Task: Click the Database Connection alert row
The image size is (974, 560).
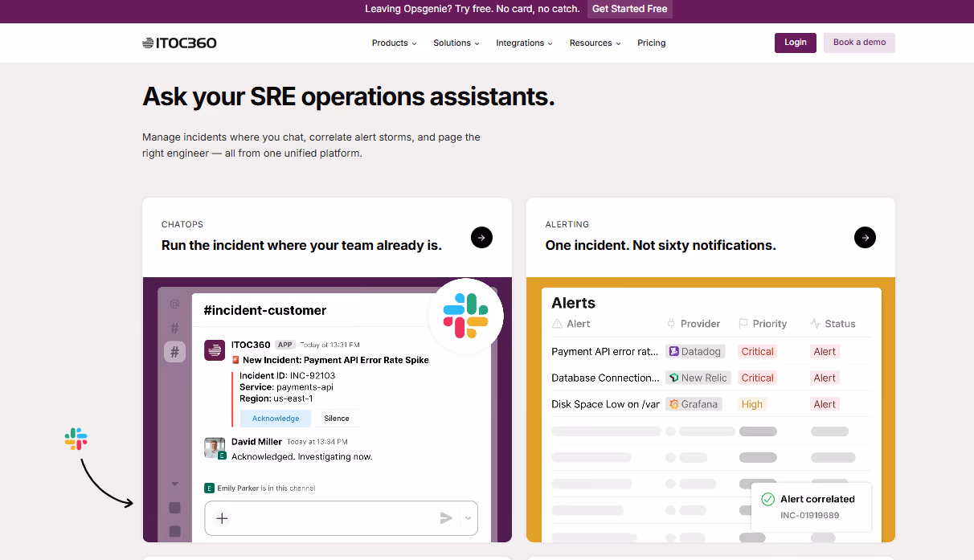Action: click(x=711, y=378)
